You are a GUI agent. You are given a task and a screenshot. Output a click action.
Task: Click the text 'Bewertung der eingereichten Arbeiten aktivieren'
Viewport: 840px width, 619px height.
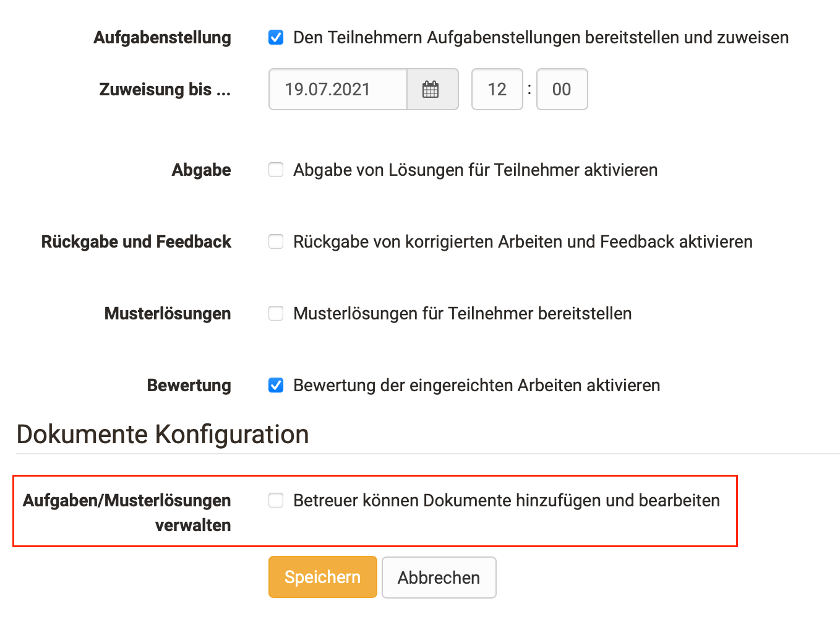(476, 386)
